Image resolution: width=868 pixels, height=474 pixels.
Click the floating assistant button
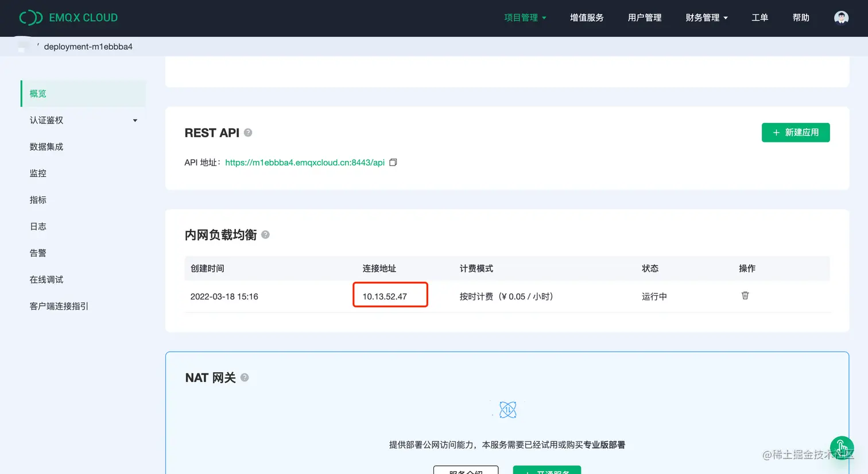pos(841,448)
